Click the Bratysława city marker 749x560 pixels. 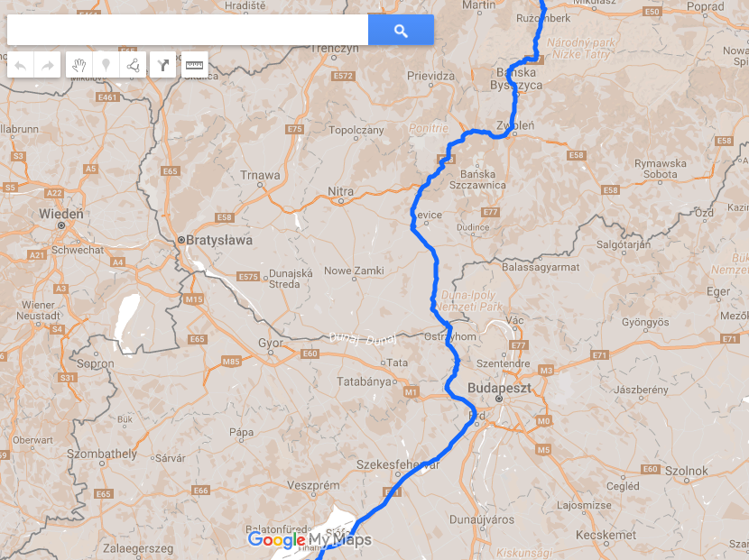click(x=181, y=240)
